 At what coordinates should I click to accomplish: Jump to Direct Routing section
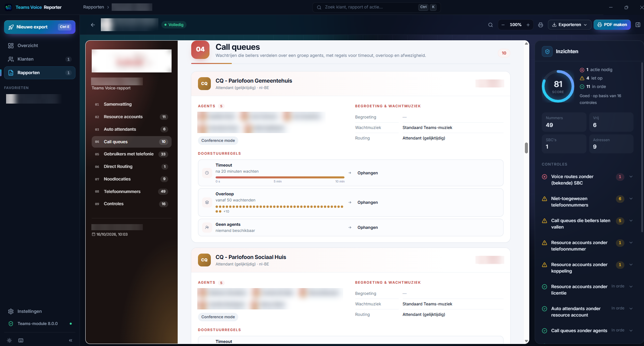[x=132, y=167]
